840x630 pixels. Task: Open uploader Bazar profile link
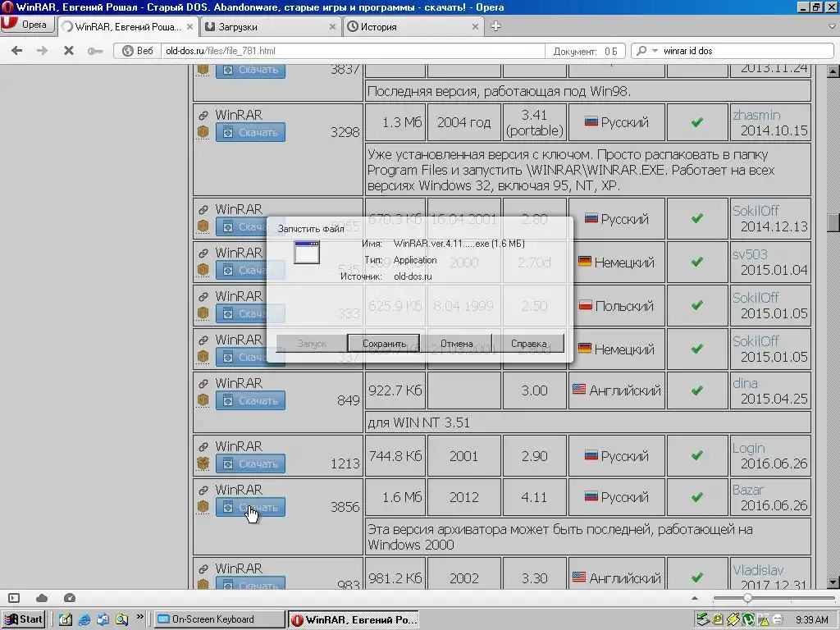point(748,490)
